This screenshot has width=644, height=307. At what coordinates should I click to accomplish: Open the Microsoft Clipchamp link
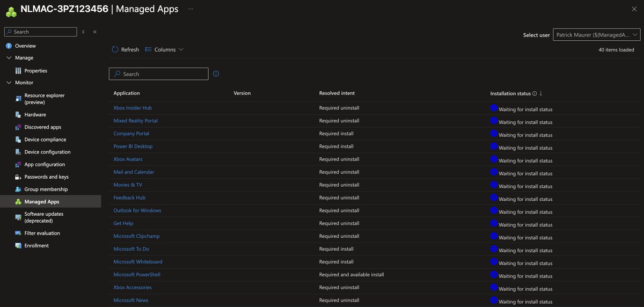(137, 236)
